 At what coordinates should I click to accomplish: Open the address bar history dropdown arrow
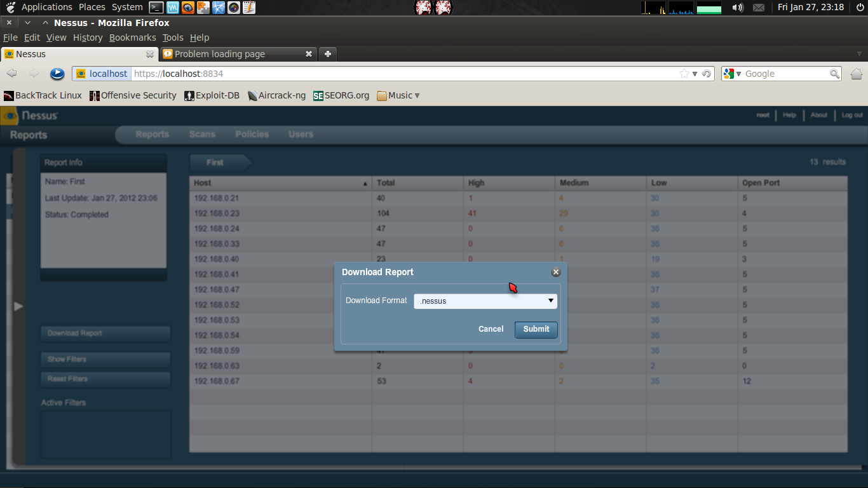coord(695,74)
